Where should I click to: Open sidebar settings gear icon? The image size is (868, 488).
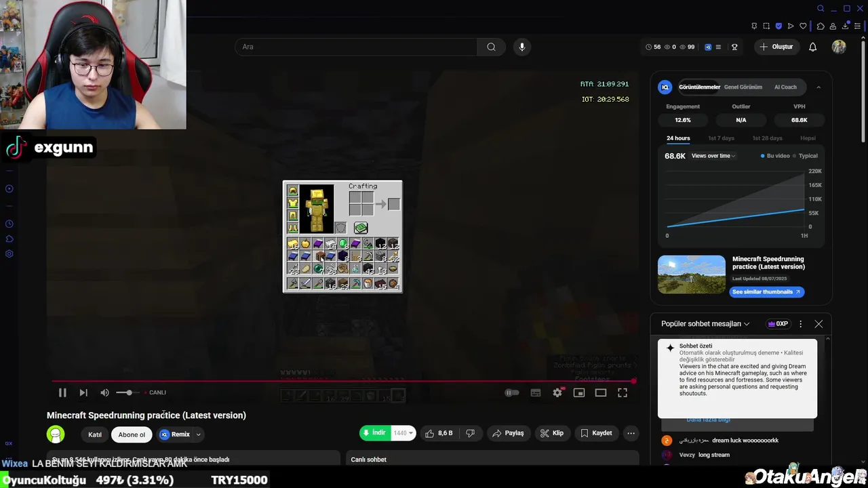9,253
